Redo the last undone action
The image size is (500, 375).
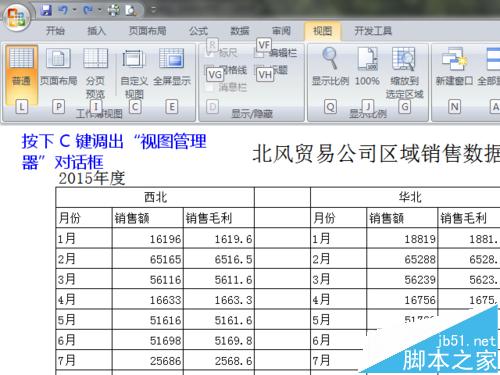pos(88,10)
